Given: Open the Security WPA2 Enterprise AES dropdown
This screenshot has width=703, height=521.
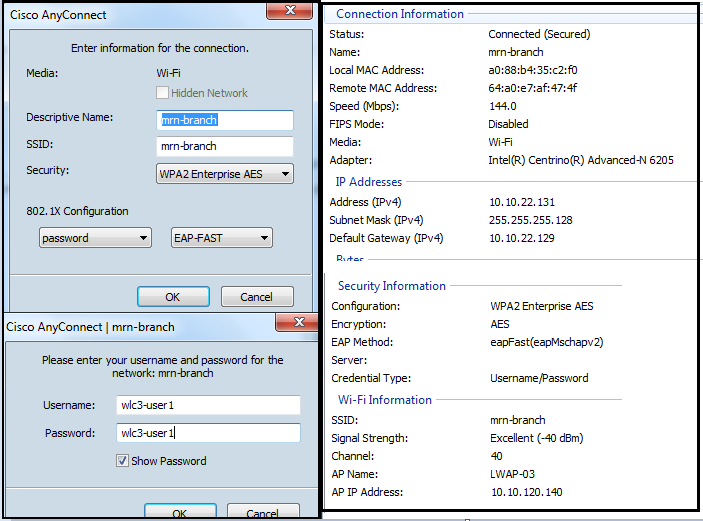Looking at the screenshot, I should [x=225, y=174].
